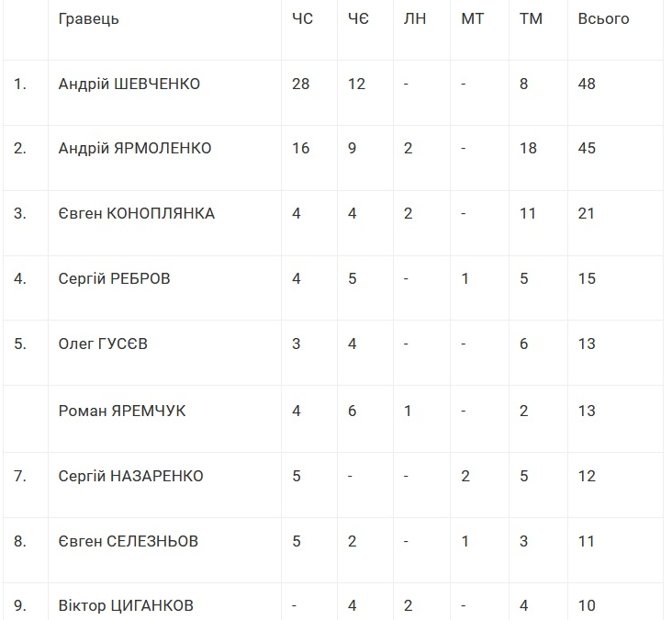
Task: Click the ЧЄ column header
Action: point(358,18)
